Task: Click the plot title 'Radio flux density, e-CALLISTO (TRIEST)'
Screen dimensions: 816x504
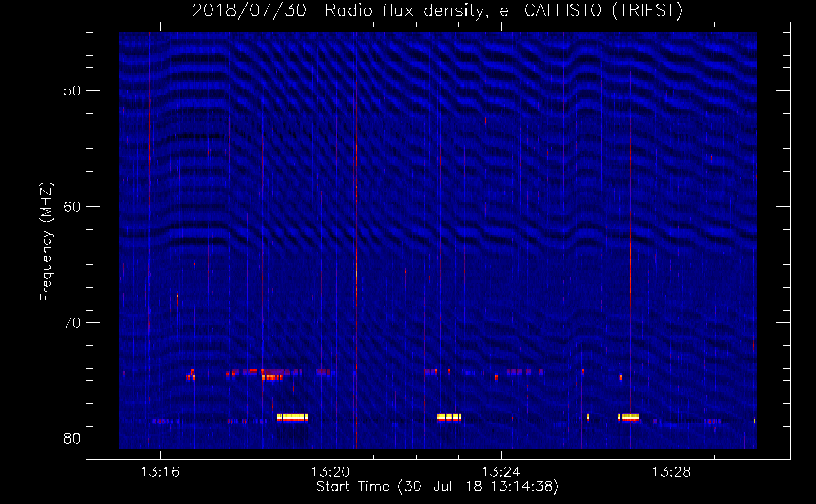Action: tap(503, 11)
